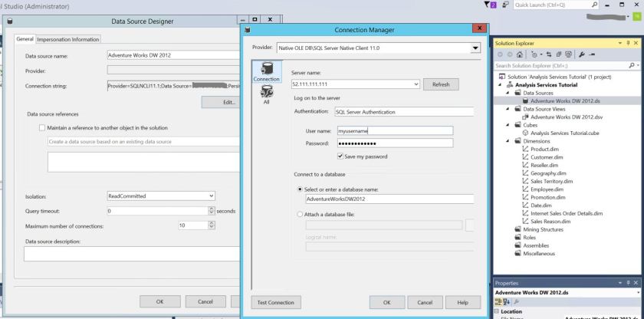Collapse the Data Sources folder
The width and height of the screenshot is (644, 319).
point(508,93)
